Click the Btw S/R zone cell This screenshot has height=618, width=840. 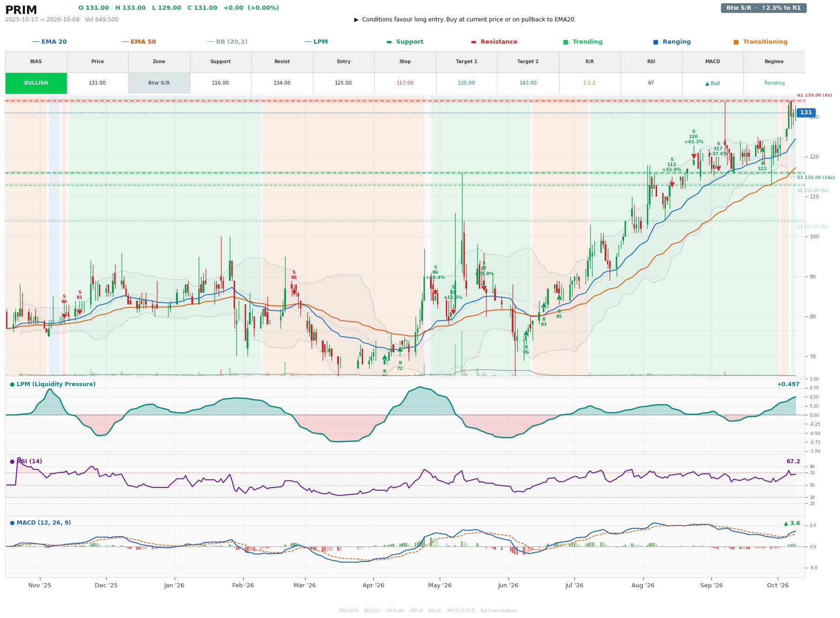(x=159, y=83)
